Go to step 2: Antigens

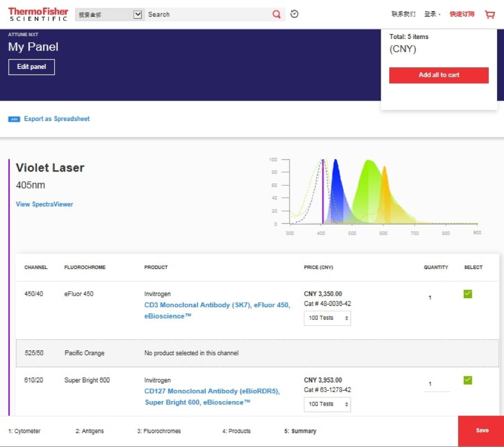click(90, 431)
